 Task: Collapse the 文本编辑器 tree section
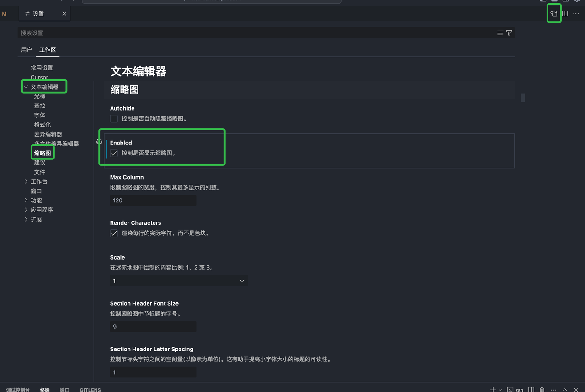click(x=26, y=87)
